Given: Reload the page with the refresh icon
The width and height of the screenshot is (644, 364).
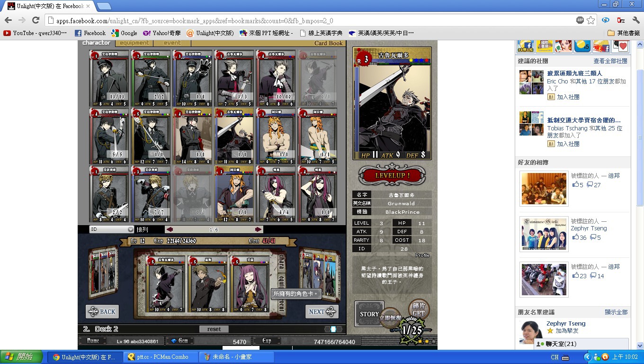Looking at the screenshot, I should [x=36, y=20].
